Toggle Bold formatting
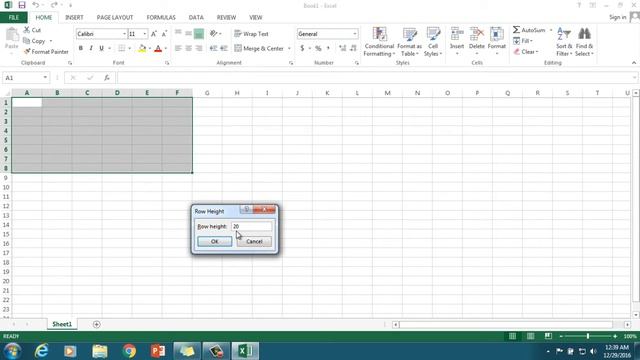Screen dimensions: 640x360 click(81, 48)
